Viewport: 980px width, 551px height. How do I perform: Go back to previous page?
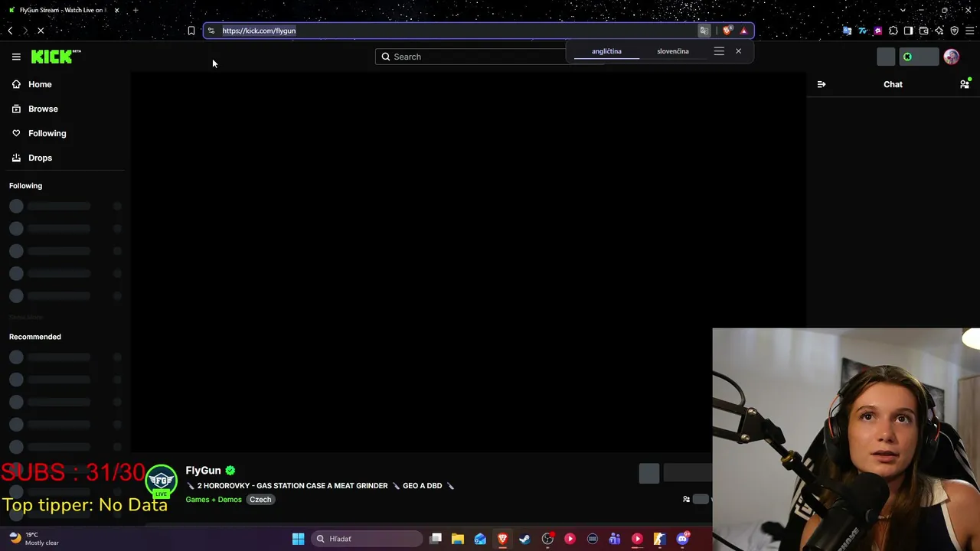[x=10, y=31]
